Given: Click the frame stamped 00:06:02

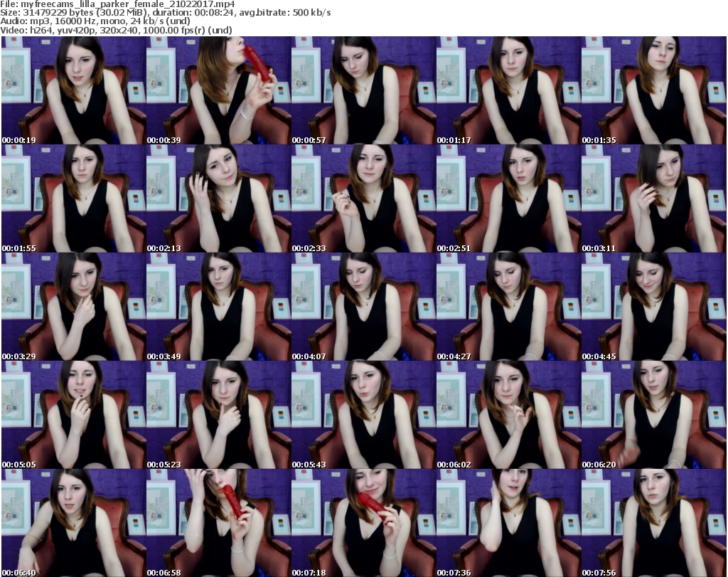Looking at the screenshot, I should coord(508,415).
